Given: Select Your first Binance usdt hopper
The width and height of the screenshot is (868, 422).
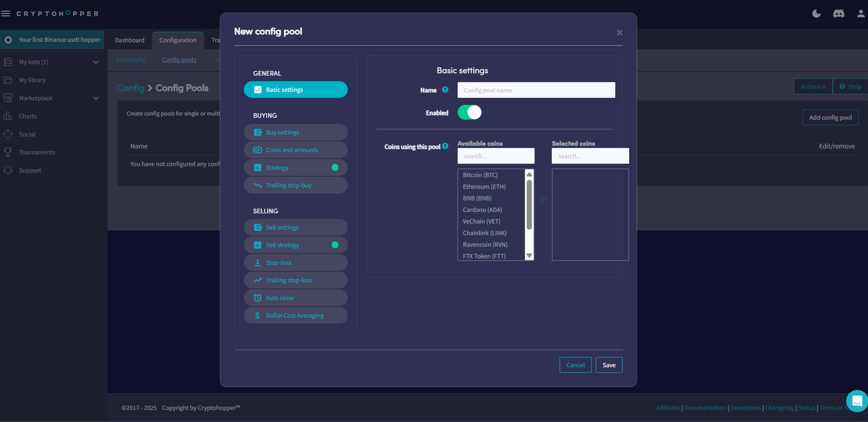Looking at the screenshot, I should [x=52, y=40].
